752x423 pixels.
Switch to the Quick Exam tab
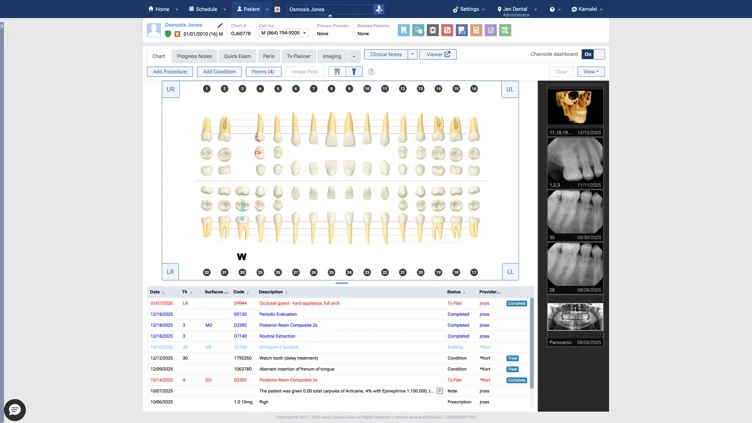click(237, 56)
